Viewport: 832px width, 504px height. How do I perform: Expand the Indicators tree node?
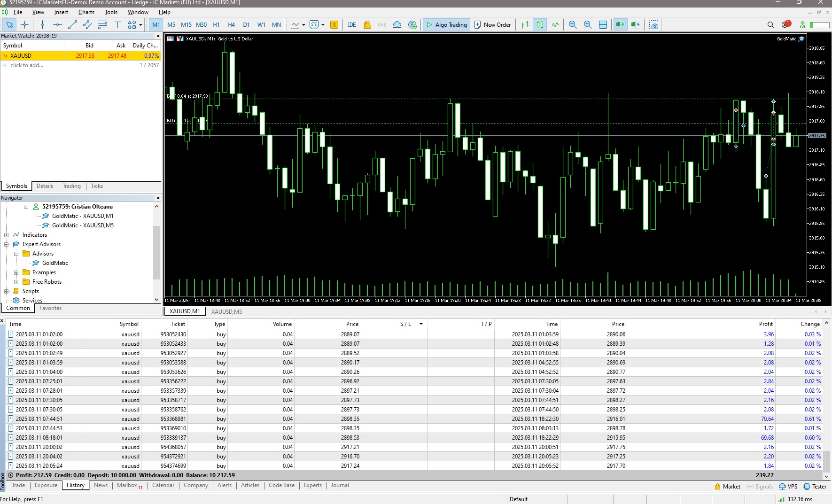point(7,235)
